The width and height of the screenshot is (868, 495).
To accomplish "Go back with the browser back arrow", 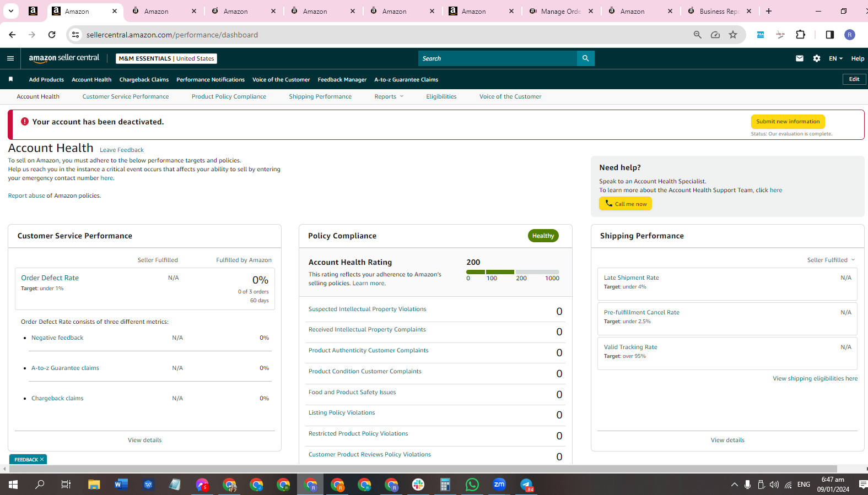I will coord(12,35).
